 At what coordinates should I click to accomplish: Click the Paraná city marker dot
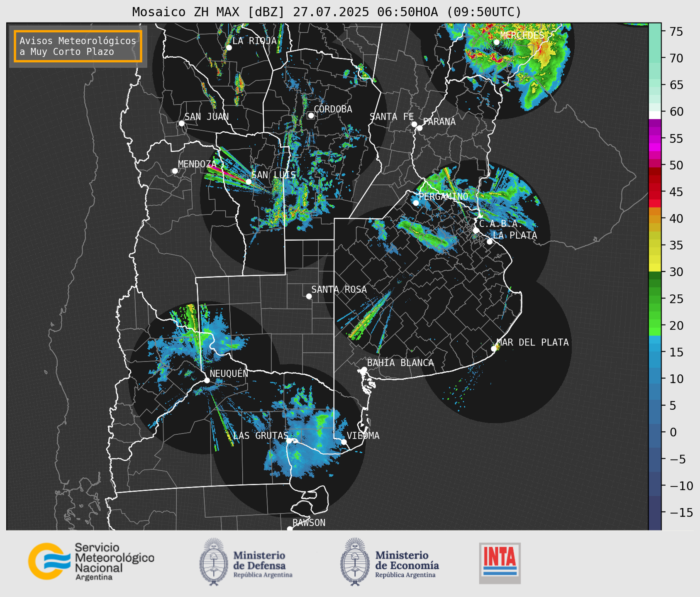(420, 128)
